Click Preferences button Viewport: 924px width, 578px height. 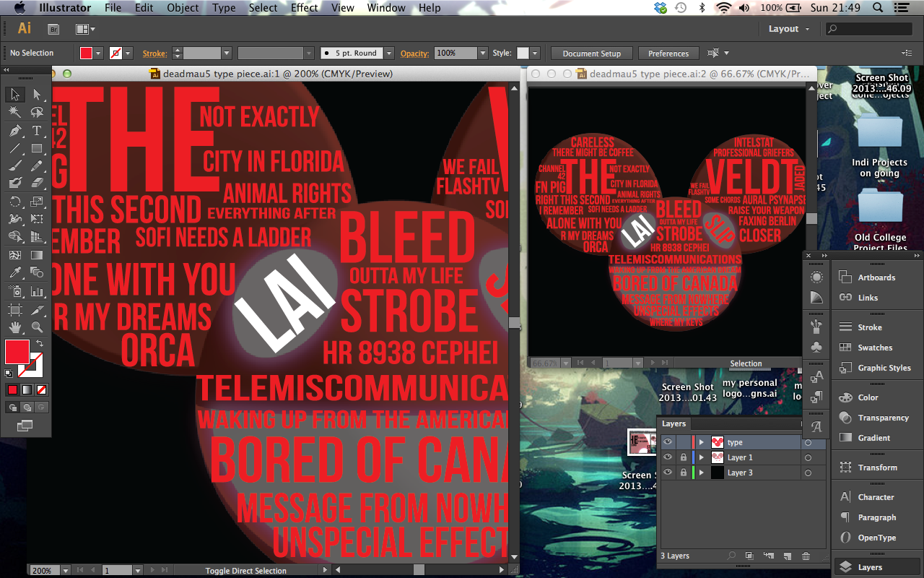(x=668, y=53)
